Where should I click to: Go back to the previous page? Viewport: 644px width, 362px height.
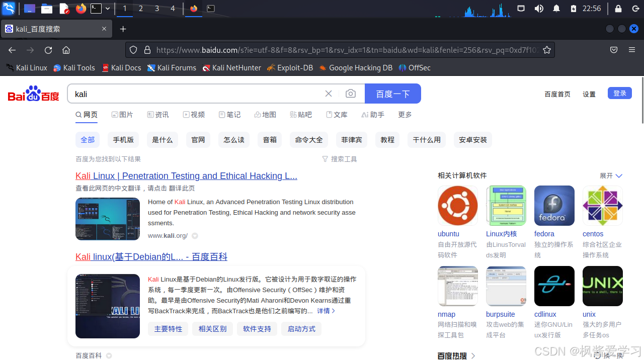pyautogui.click(x=12, y=50)
